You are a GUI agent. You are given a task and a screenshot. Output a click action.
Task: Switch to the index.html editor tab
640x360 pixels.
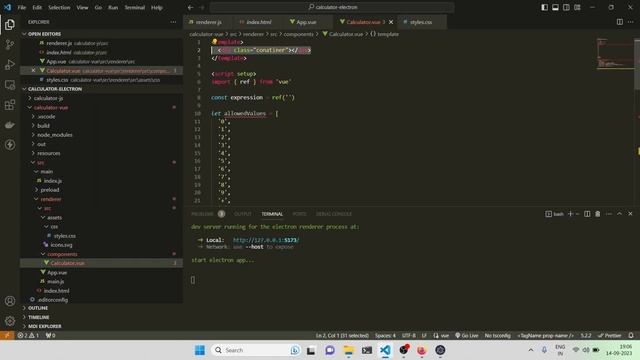(259, 22)
